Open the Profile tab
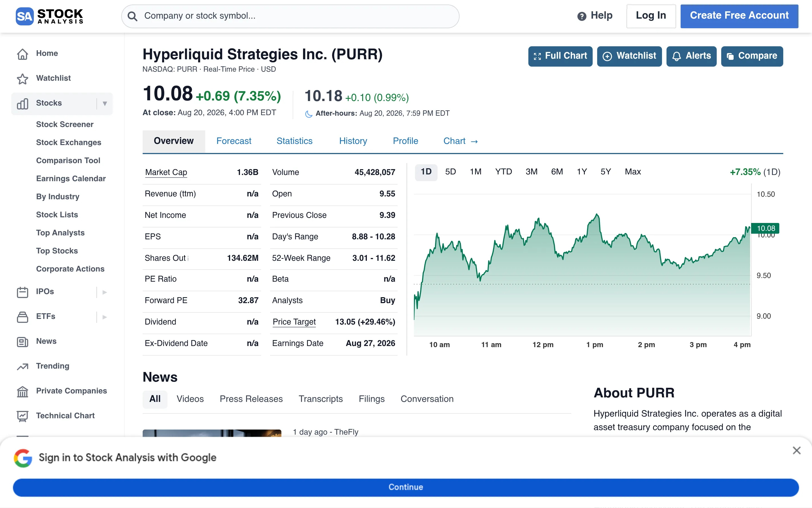Screen dimensions: 812x508 point(405,141)
